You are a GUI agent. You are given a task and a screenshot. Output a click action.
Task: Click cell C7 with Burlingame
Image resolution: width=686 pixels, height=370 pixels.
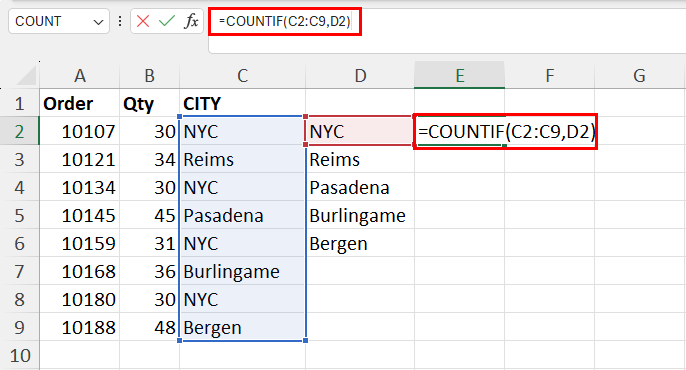tap(242, 271)
